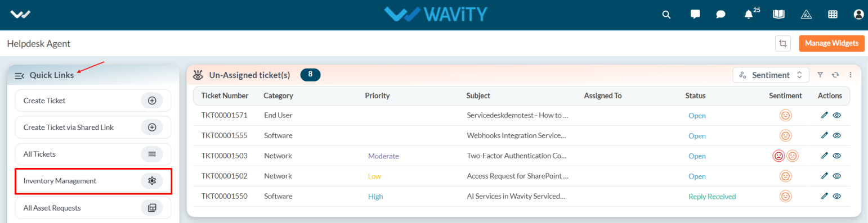This screenshot has width=868, height=223.
Task: Edit ticket TKT00001502 with pencil icon
Action: point(825,176)
